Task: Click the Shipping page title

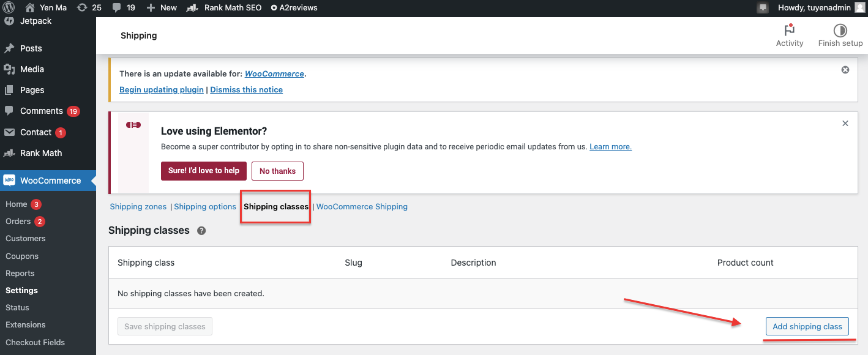Action: coord(139,35)
